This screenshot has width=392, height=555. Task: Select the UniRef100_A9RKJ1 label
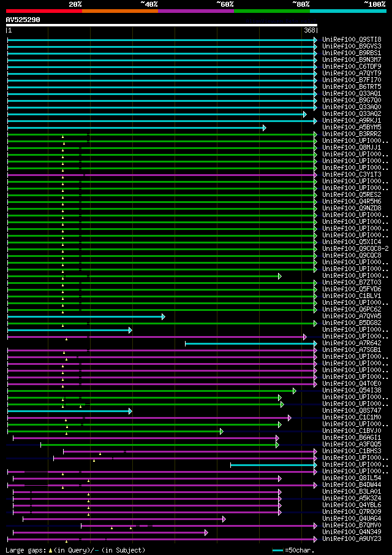(352, 120)
